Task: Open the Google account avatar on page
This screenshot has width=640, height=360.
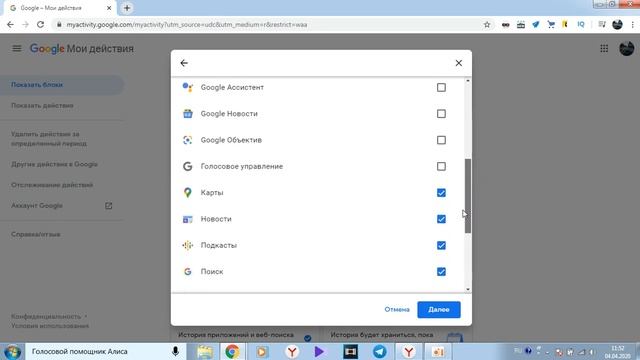Action: tap(627, 49)
